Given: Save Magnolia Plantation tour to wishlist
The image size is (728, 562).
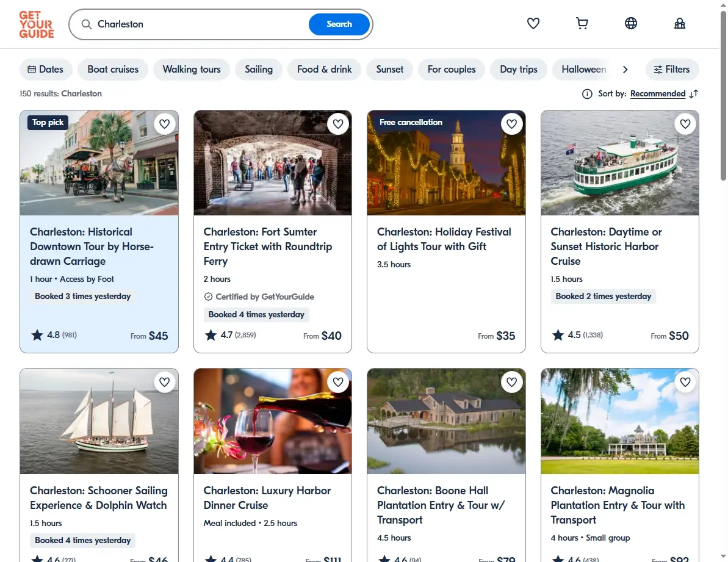Looking at the screenshot, I should pos(685,382).
